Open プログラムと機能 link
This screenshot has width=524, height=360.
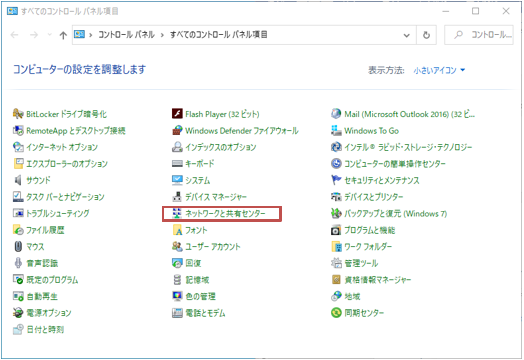[x=370, y=230]
